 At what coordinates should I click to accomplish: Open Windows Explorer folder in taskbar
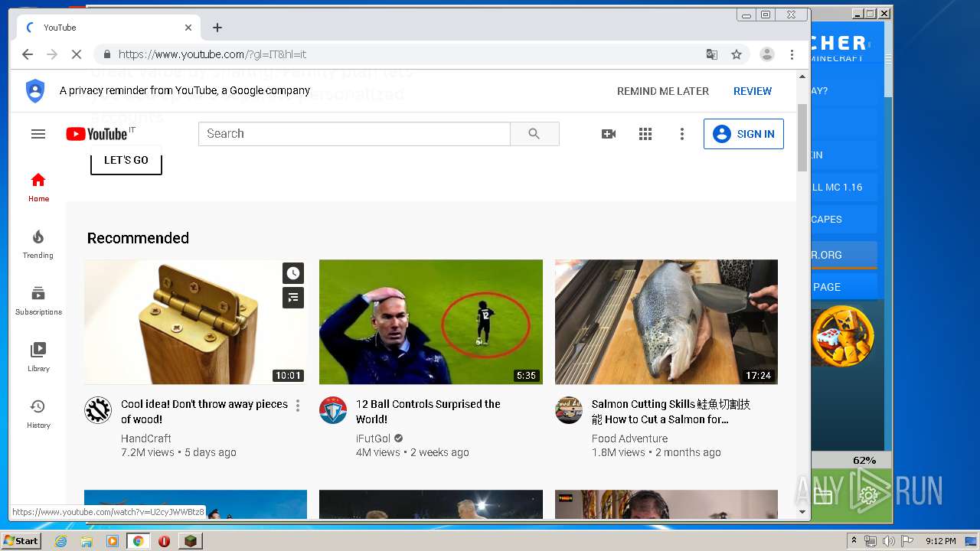click(87, 541)
